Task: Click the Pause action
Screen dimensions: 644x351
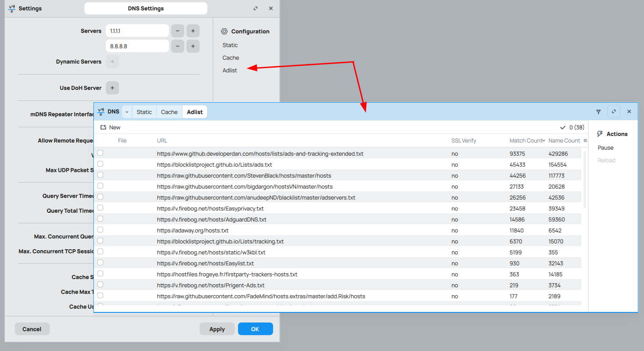Action: coord(605,148)
